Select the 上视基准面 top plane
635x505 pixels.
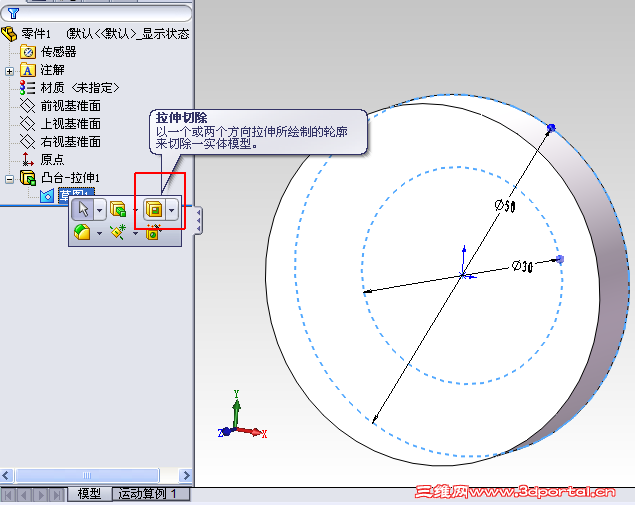[x=70, y=124]
